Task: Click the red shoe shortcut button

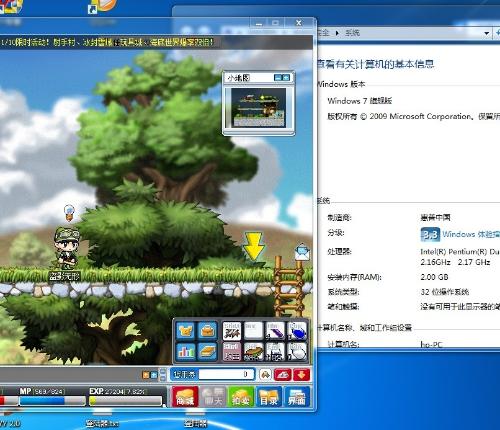Action: [282, 375]
